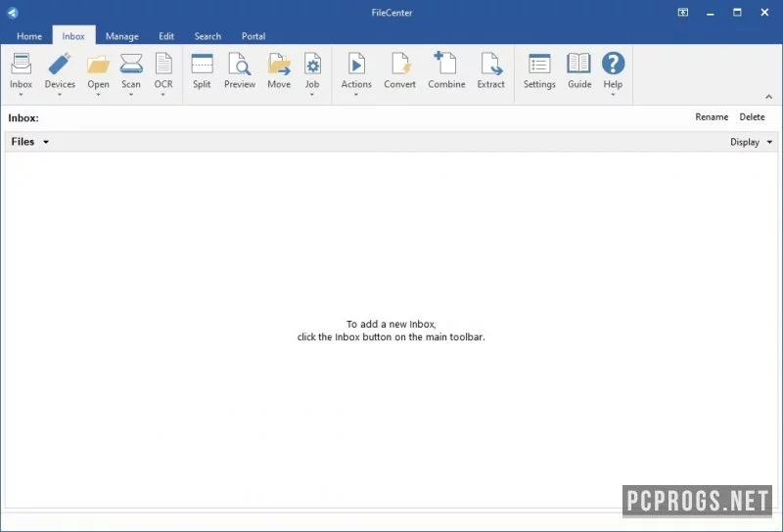783x532 pixels.
Task: Click the Inbox toolbar icon
Action: coord(21,65)
